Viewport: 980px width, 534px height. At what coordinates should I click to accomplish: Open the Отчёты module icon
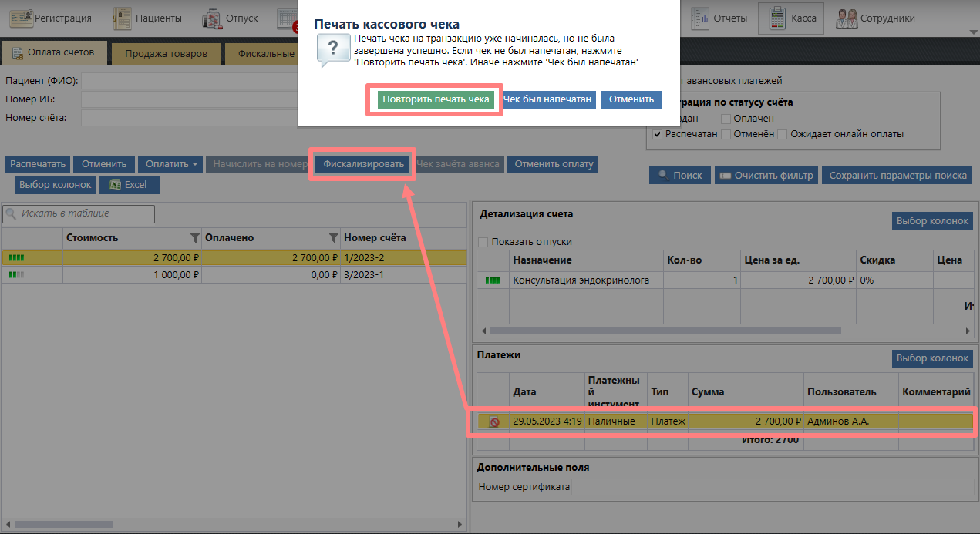700,18
